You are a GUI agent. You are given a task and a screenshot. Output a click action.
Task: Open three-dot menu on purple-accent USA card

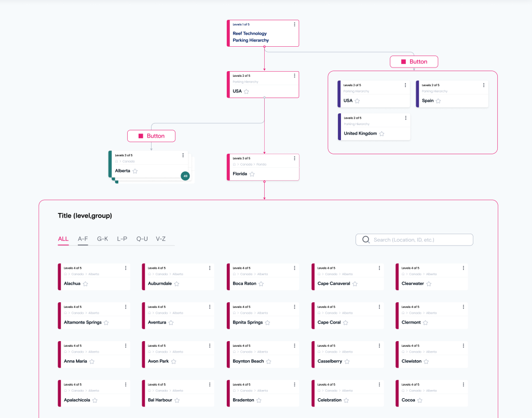405,85
